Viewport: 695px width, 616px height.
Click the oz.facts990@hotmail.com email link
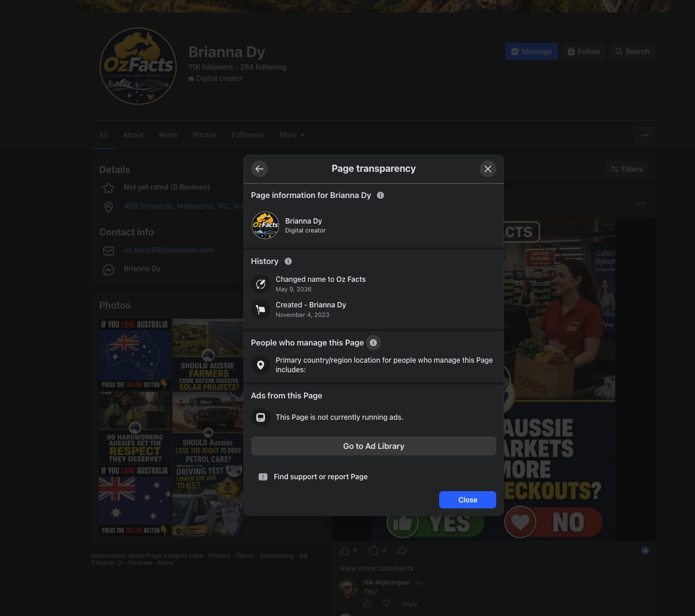coord(168,250)
